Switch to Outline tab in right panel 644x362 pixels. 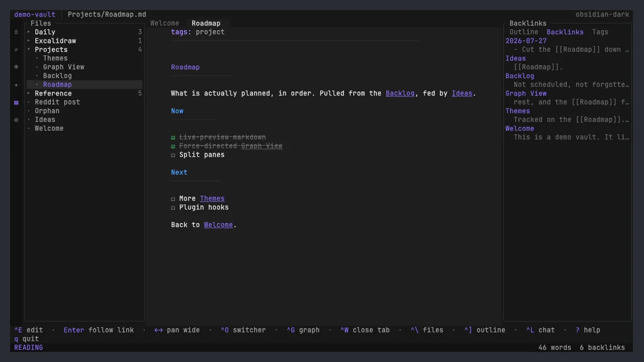pyautogui.click(x=524, y=32)
